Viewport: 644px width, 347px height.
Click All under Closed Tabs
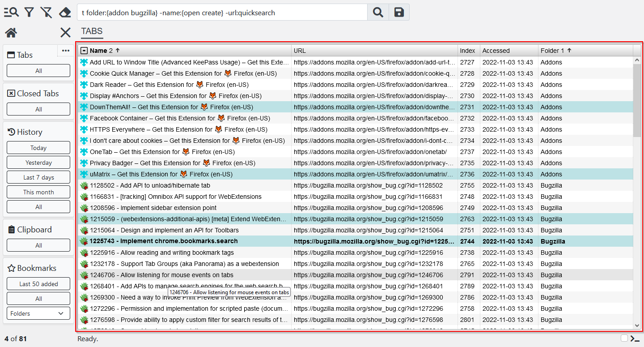coord(38,109)
